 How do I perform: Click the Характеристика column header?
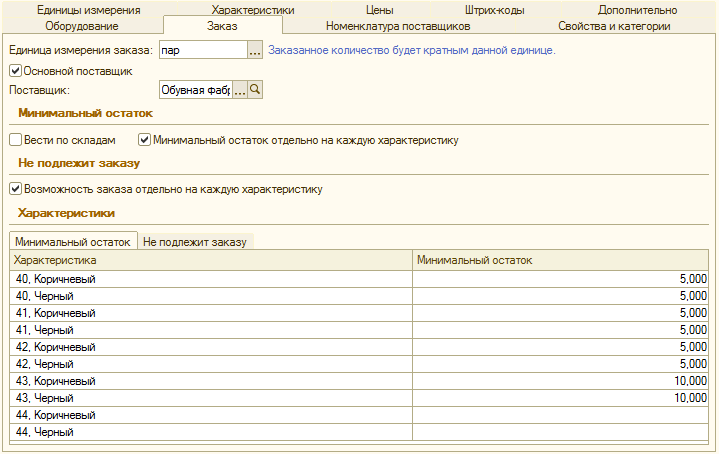(211, 260)
